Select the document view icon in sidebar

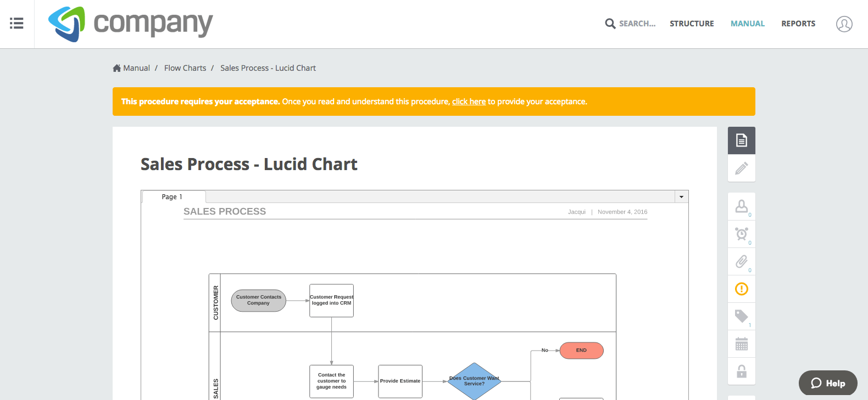742,140
